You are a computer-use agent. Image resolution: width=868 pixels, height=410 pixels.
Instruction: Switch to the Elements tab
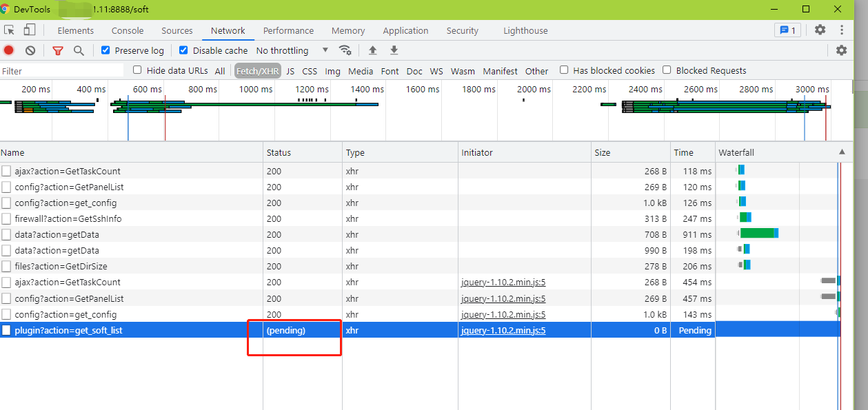[75, 30]
